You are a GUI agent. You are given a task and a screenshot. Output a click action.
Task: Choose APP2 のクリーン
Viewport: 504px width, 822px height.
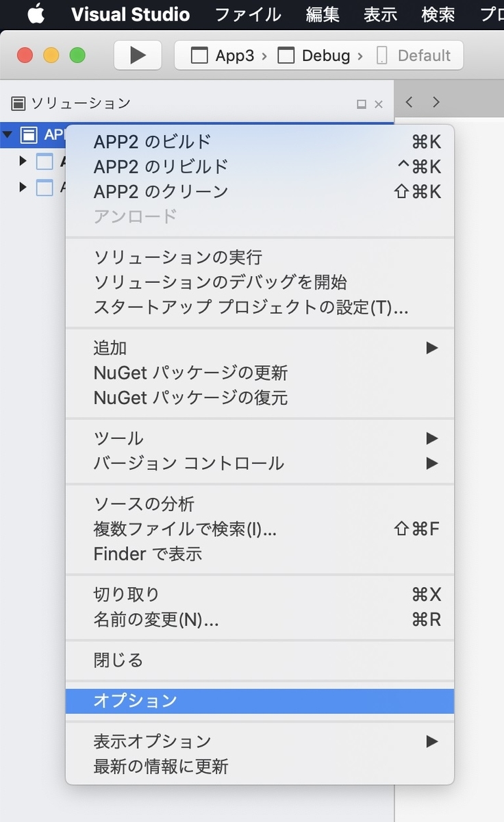(x=260, y=191)
